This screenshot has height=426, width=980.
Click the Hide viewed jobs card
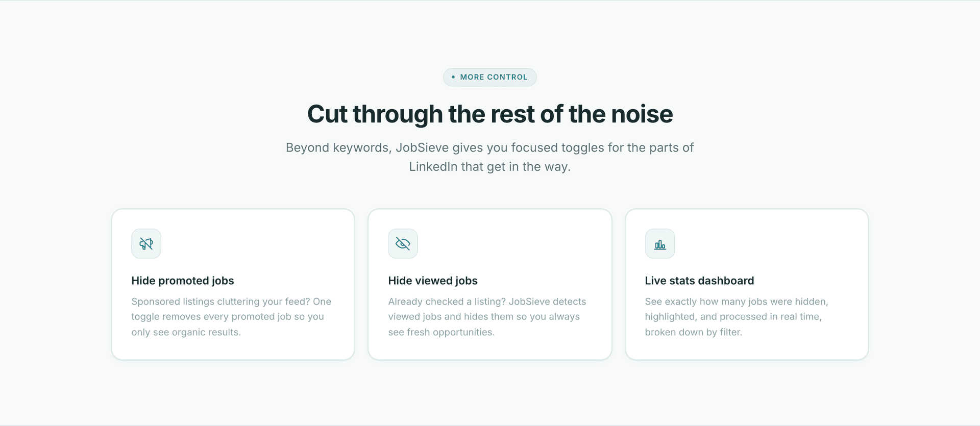(x=490, y=284)
